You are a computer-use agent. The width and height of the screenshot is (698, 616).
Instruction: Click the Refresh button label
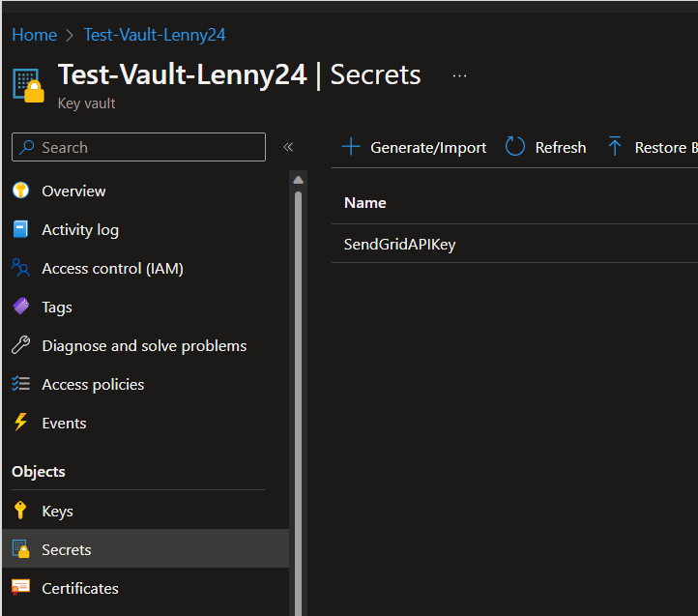pos(561,147)
